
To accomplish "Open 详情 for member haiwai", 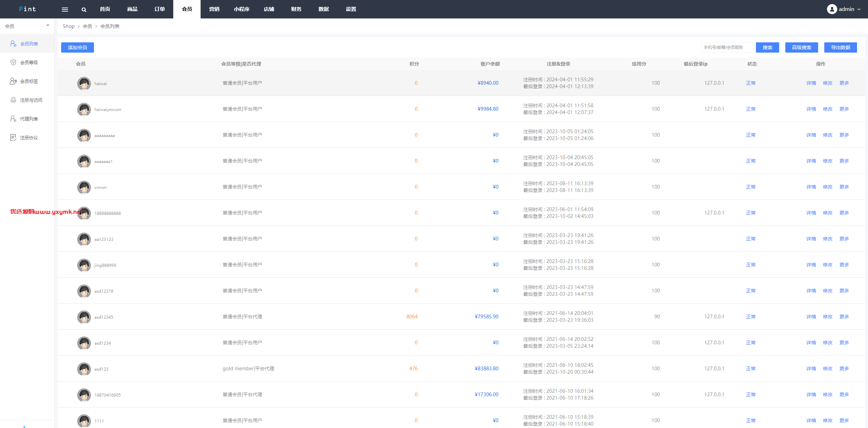I will (811, 83).
